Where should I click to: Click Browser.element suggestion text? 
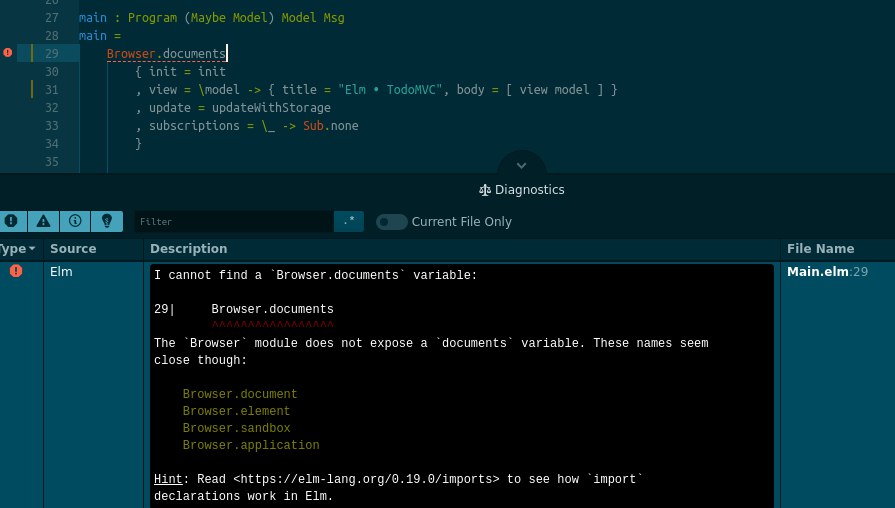tap(236, 411)
